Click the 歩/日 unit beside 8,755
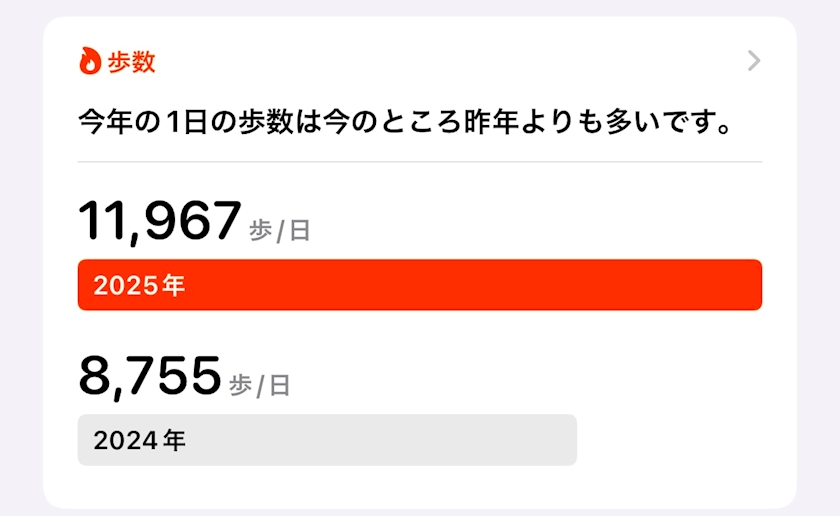 point(259,386)
